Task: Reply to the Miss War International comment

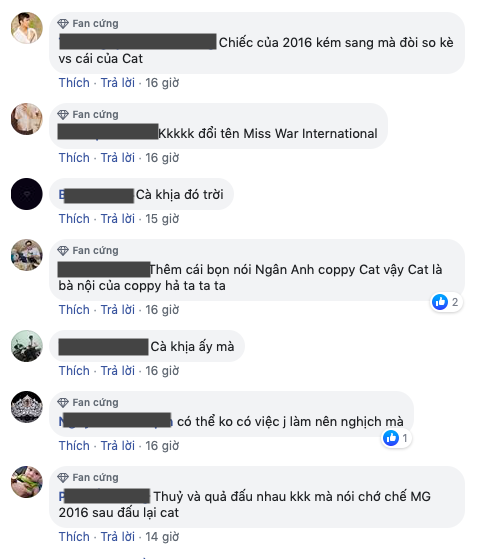Action: [x=118, y=158]
